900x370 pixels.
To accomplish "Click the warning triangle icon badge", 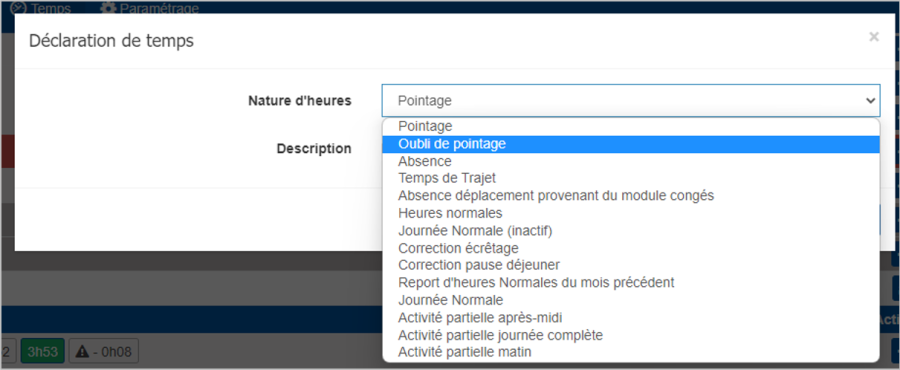I will [82, 352].
